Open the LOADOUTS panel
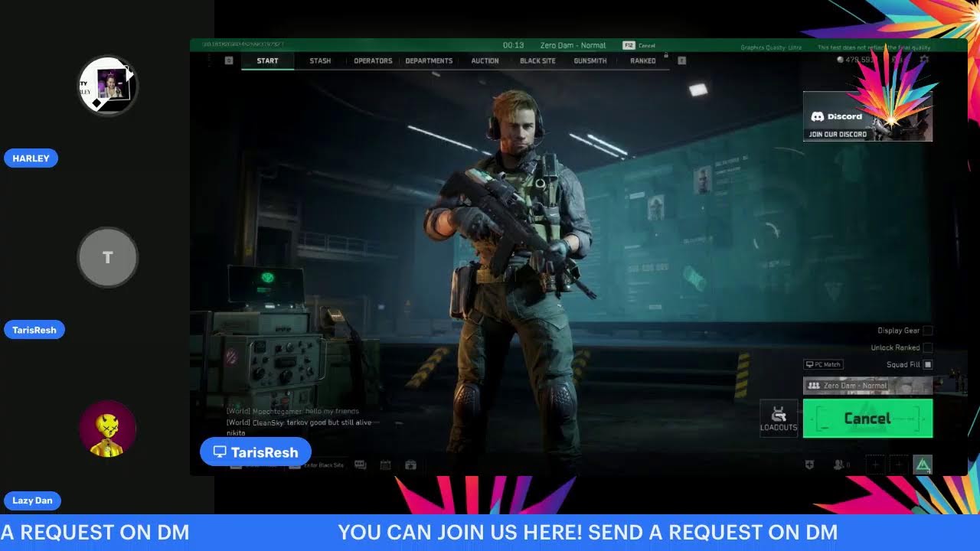This screenshot has width=980, height=551. pos(779,419)
